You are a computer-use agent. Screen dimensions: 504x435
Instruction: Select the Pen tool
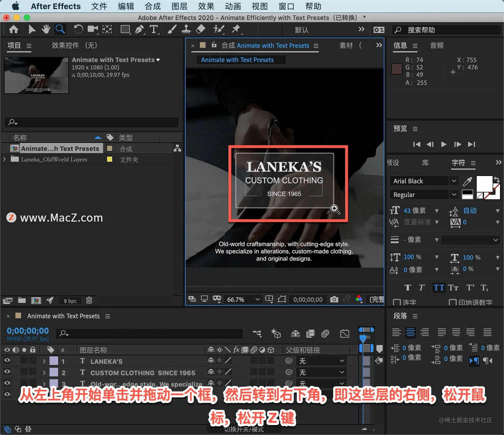tap(139, 30)
